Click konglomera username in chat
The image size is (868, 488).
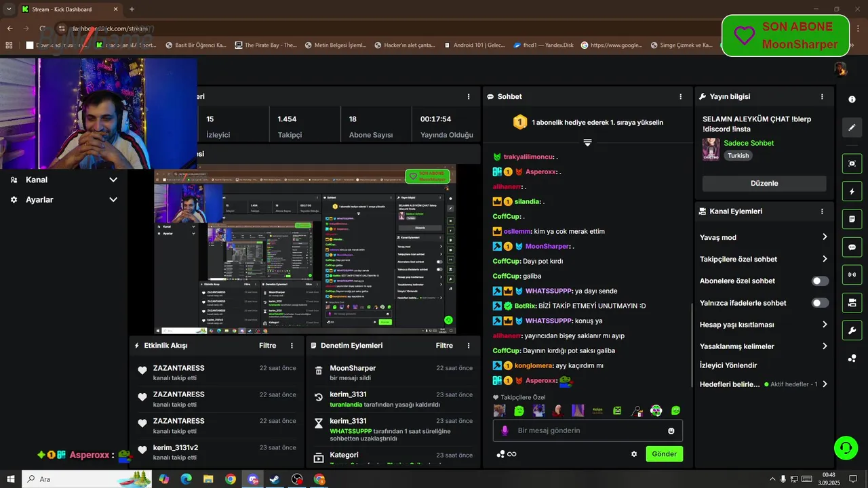click(533, 365)
